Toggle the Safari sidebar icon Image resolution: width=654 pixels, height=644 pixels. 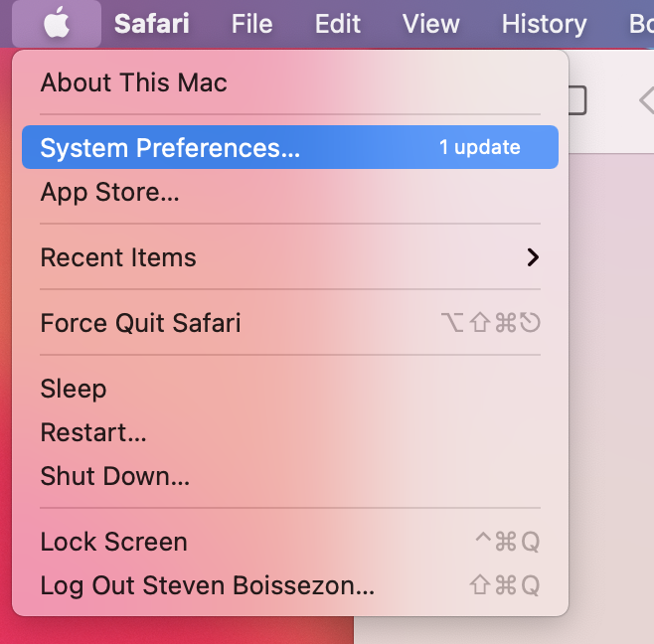coord(577,100)
